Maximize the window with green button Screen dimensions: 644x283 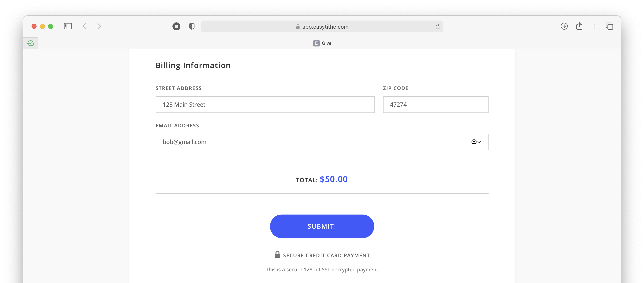51,26
